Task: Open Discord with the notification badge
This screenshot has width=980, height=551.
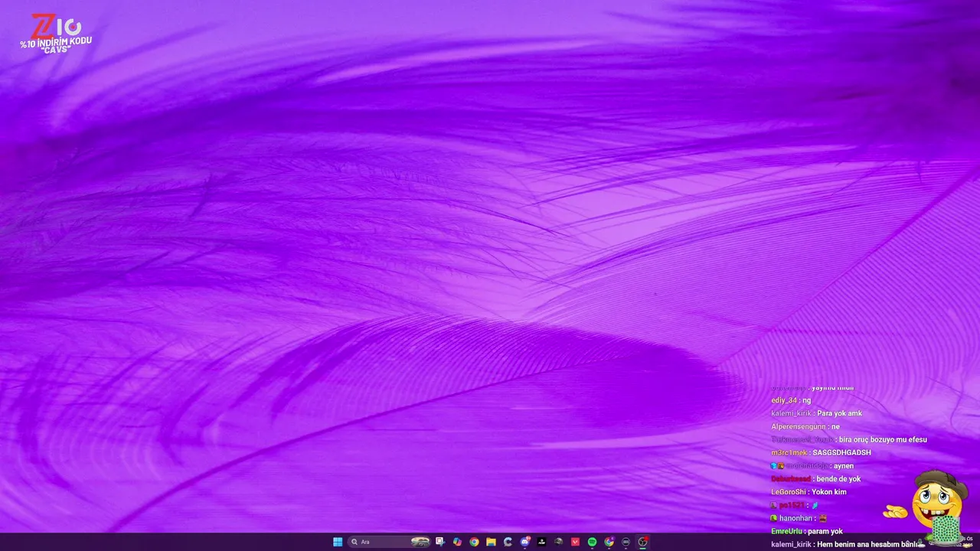Action: tap(525, 542)
